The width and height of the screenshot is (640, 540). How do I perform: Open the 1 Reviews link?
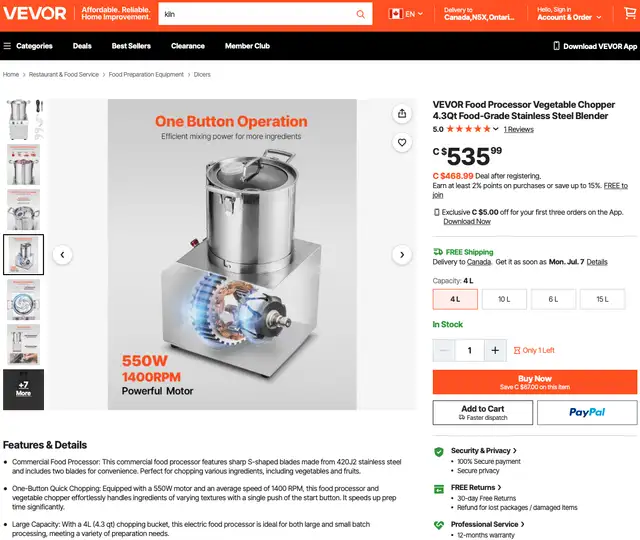pyautogui.click(x=518, y=129)
